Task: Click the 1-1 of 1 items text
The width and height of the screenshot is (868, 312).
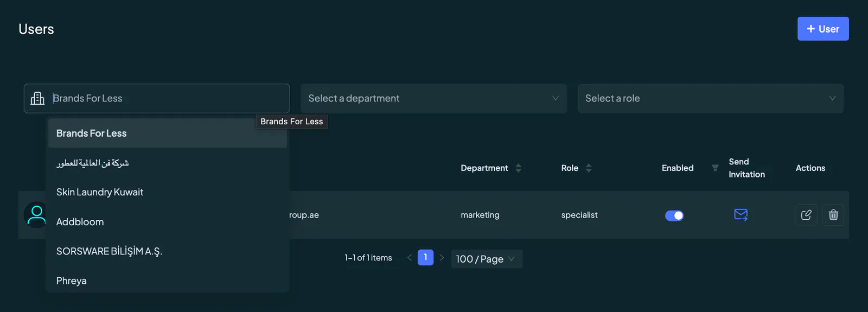Action: [368, 258]
